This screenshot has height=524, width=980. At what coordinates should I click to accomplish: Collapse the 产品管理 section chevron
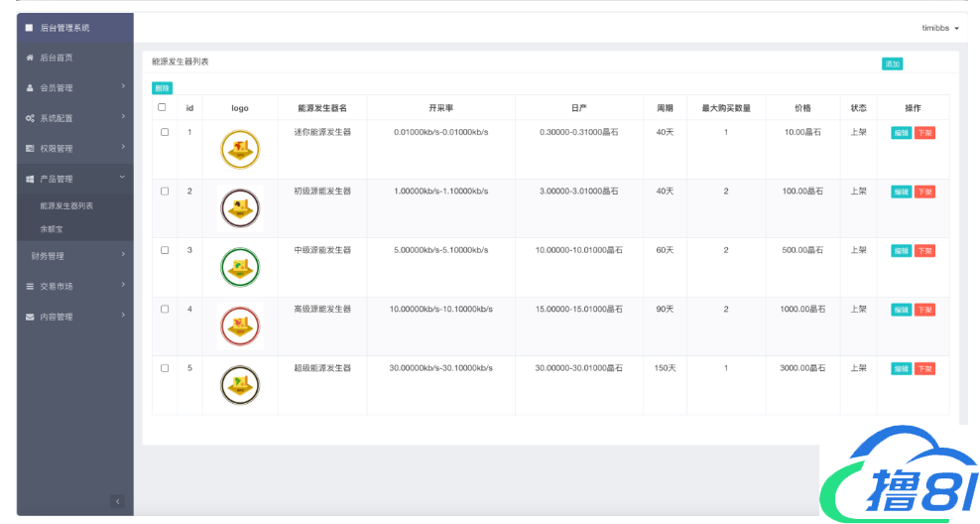pyautogui.click(x=122, y=178)
